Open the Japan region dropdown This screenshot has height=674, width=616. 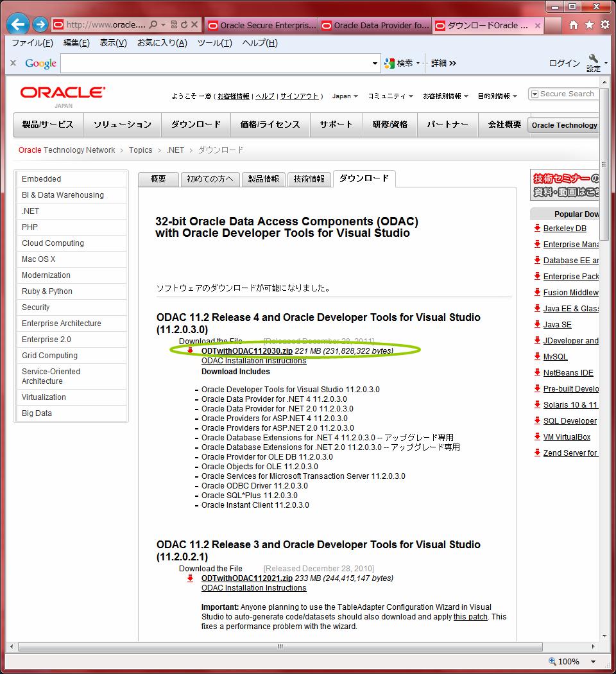tap(345, 96)
